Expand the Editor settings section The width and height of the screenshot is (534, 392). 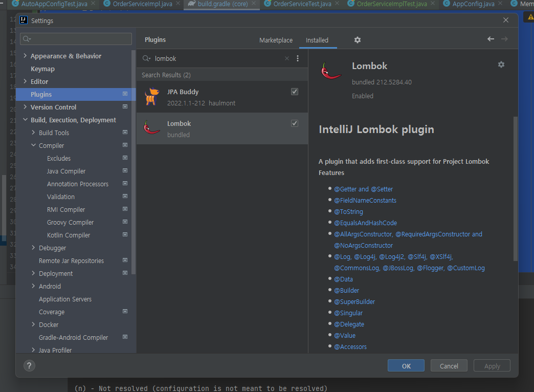pos(25,81)
